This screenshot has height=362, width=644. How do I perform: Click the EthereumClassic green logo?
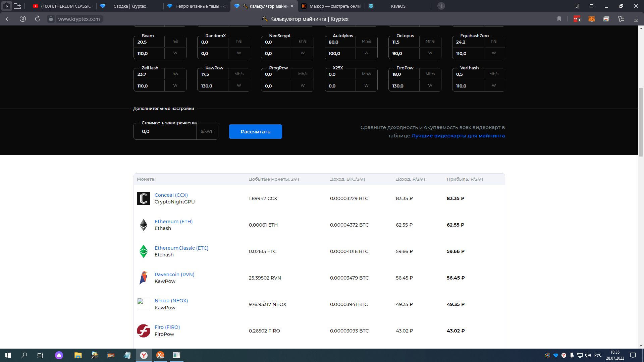point(144,251)
